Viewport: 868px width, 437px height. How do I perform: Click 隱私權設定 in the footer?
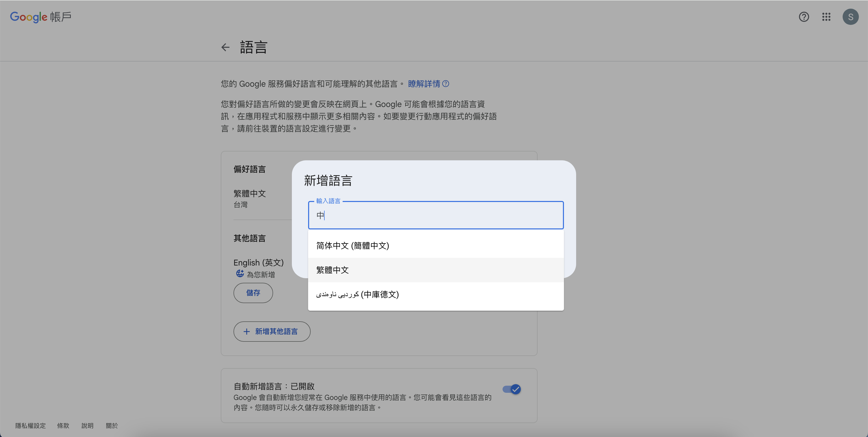coord(30,426)
